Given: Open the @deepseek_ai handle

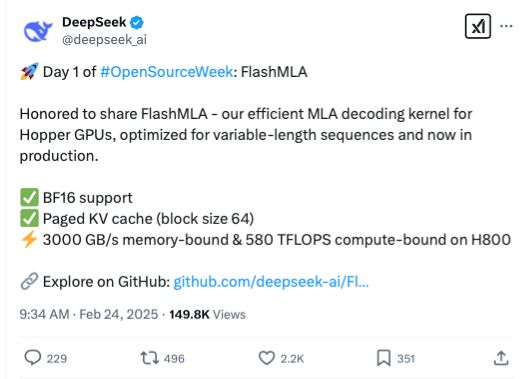Looking at the screenshot, I should coord(104,40).
